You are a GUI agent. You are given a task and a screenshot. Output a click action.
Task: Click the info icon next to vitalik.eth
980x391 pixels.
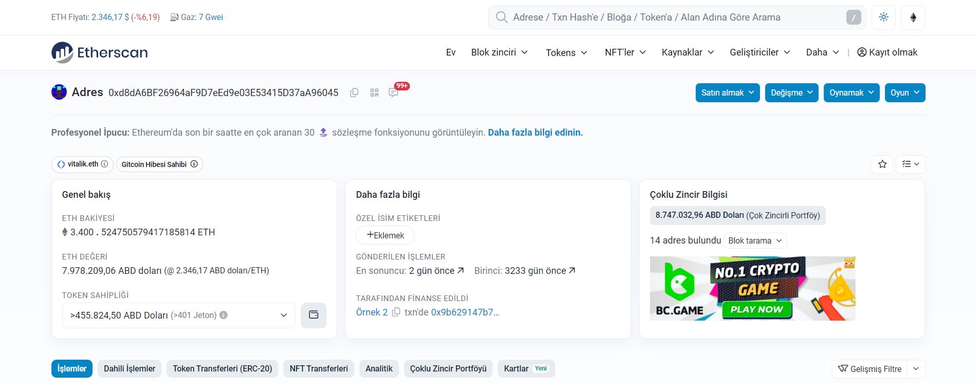(104, 164)
